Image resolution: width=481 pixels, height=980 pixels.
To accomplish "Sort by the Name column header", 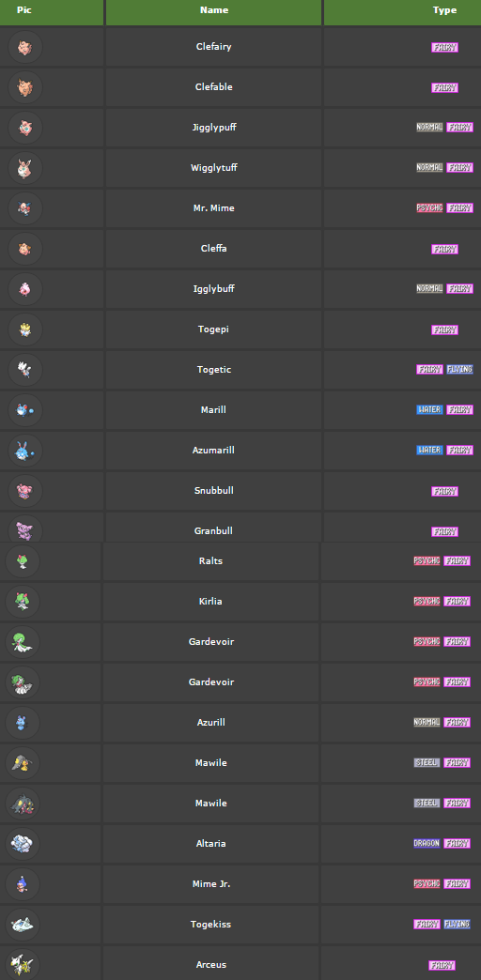I will pyautogui.click(x=214, y=10).
